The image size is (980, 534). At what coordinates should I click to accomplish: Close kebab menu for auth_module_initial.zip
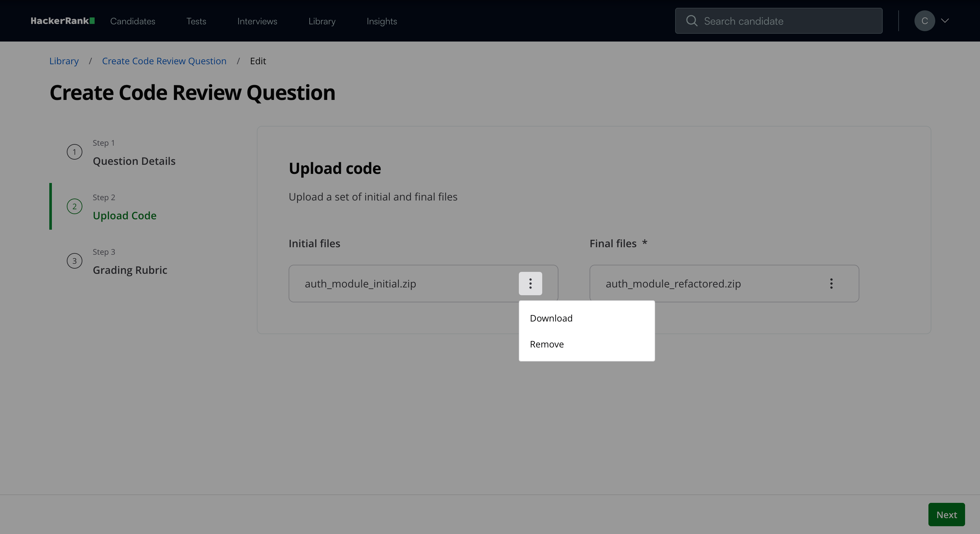click(x=530, y=284)
